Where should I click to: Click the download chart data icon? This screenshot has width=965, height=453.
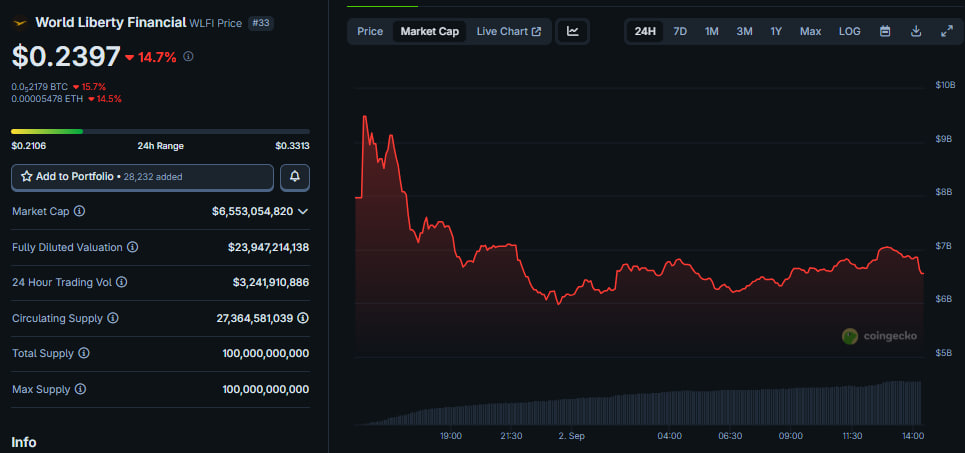(x=916, y=31)
